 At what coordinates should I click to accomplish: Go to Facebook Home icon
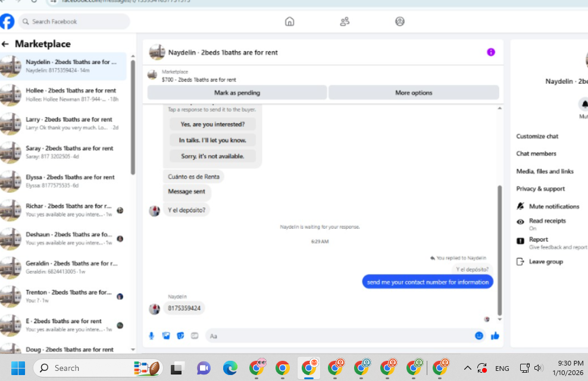289,21
